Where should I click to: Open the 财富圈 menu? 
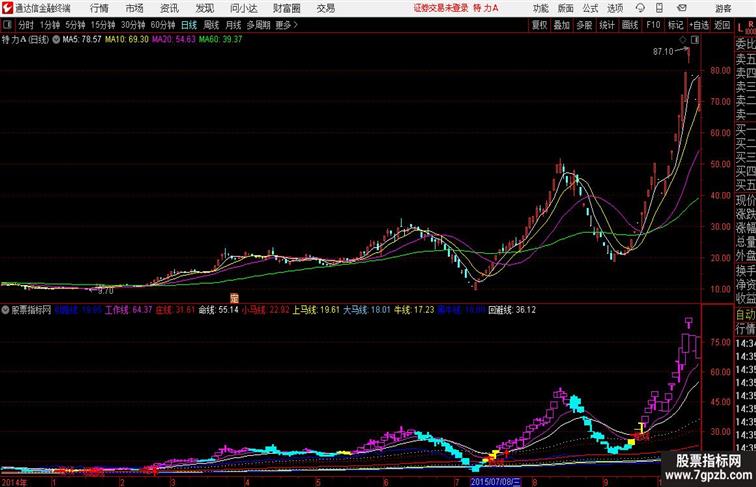coord(286,8)
